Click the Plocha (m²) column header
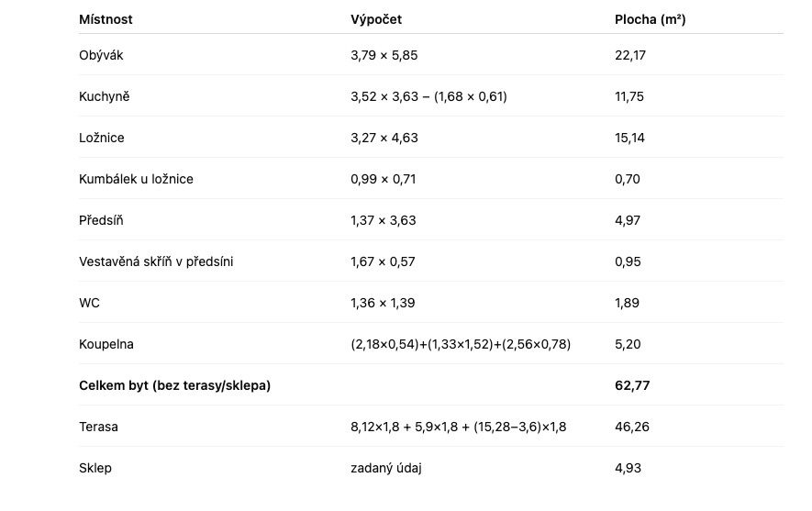 [650, 19]
